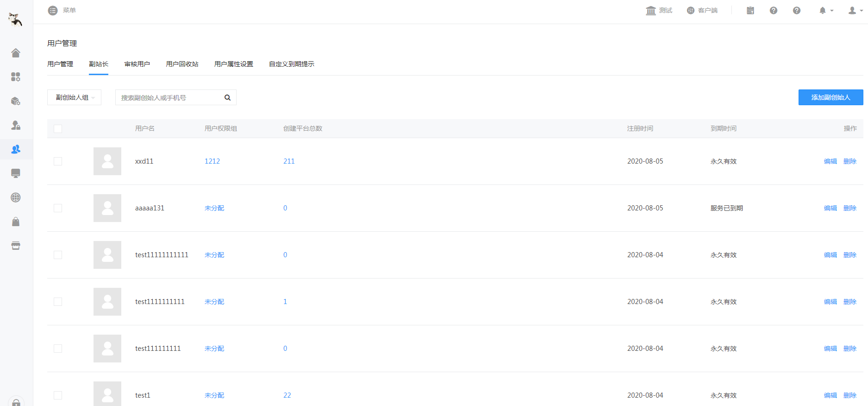Expand the 副创始人组 dropdown
Image resolution: width=868 pixels, height=406 pixels.
tap(74, 97)
